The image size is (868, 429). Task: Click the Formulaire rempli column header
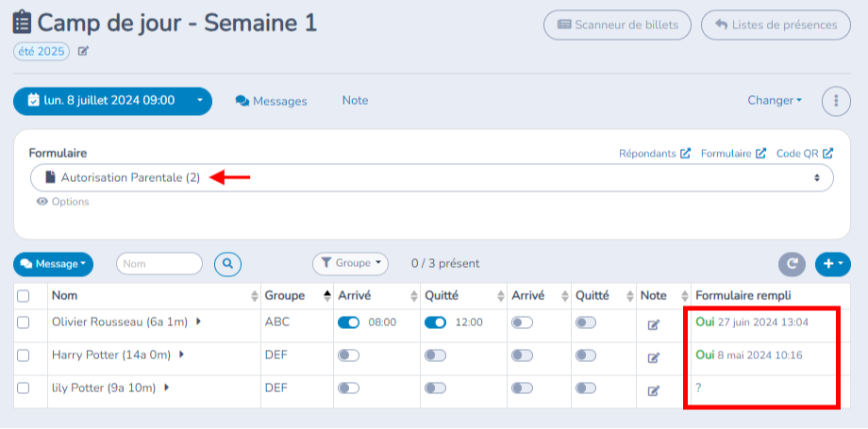[743, 296]
